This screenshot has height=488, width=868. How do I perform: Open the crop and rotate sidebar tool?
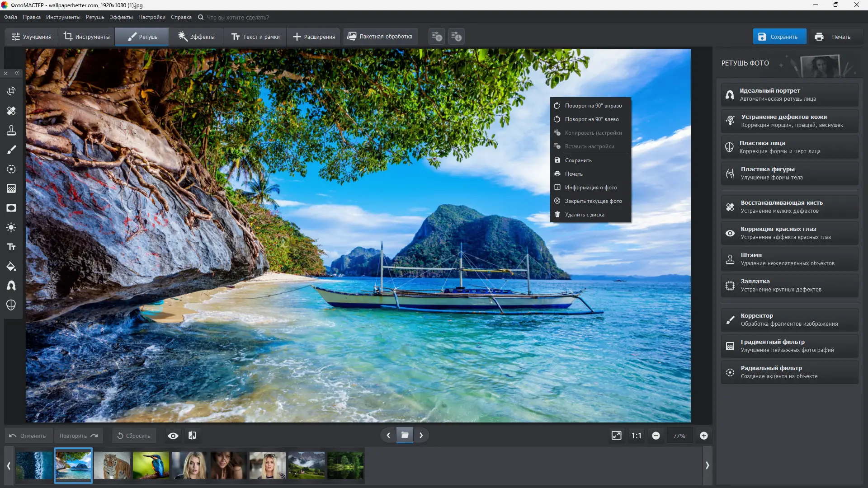tap(11, 91)
